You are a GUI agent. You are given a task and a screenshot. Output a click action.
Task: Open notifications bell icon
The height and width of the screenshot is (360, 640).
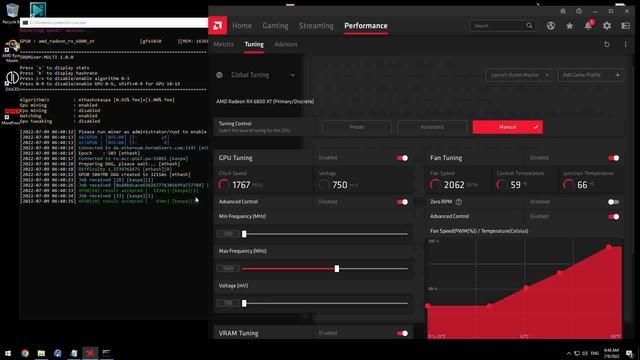coord(588,26)
